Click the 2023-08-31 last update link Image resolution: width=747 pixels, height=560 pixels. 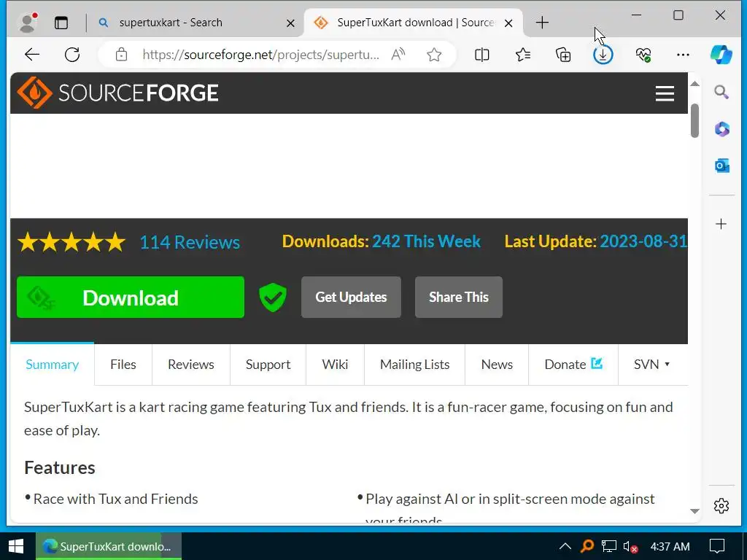tap(643, 241)
